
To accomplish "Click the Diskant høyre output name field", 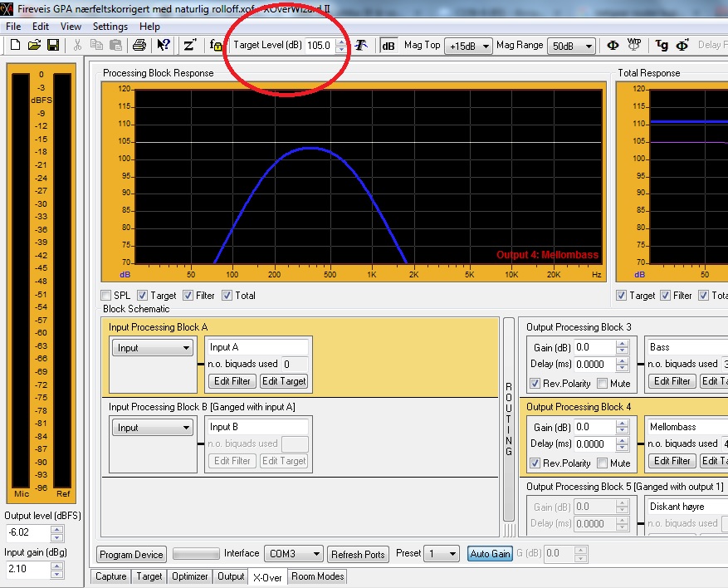I will (x=687, y=507).
